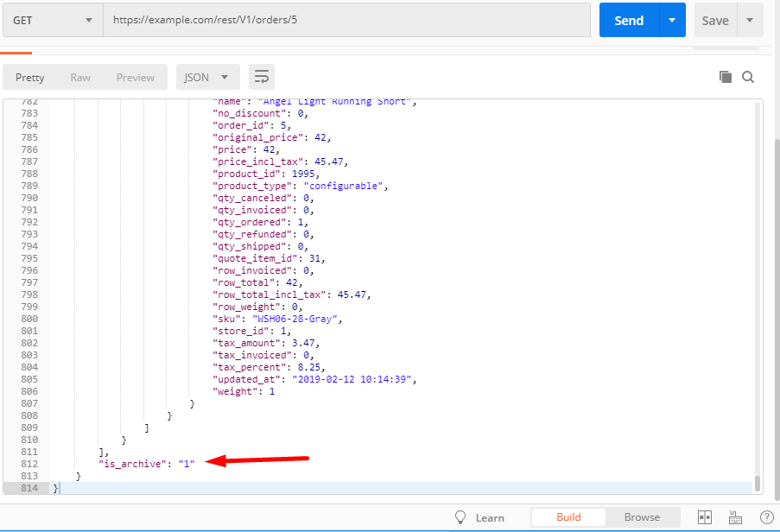
Task: Click the "quote_item_id" line
Action: click(x=270, y=258)
